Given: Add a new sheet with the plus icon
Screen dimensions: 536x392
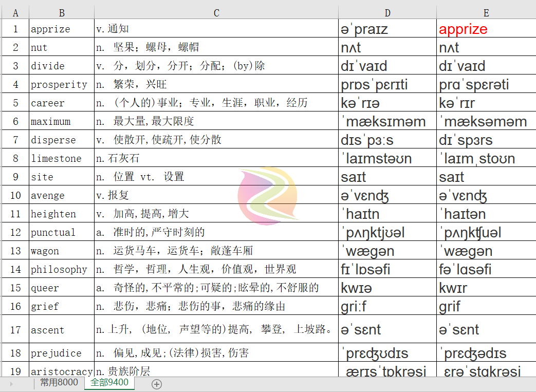Looking at the screenshot, I should [157, 384].
